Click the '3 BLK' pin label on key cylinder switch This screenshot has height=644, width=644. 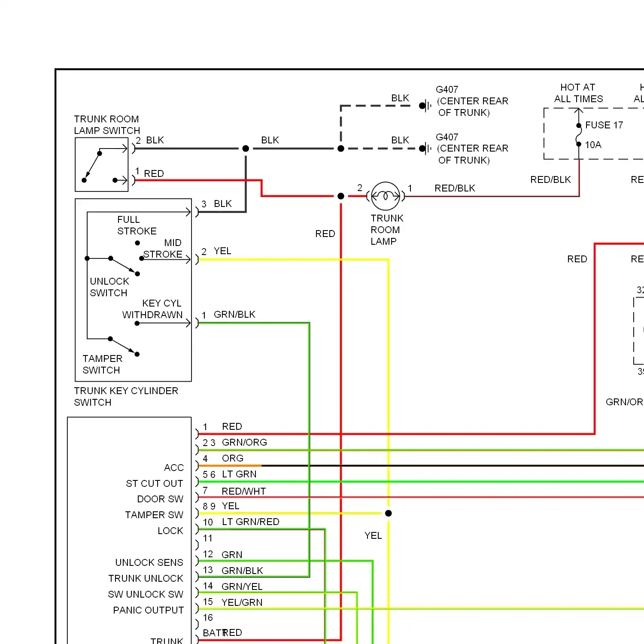pyautogui.click(x=216, y=204)
